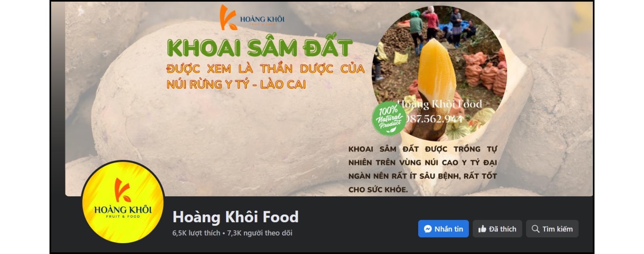Click the 100% Natural Product green badge

point(389,119)
